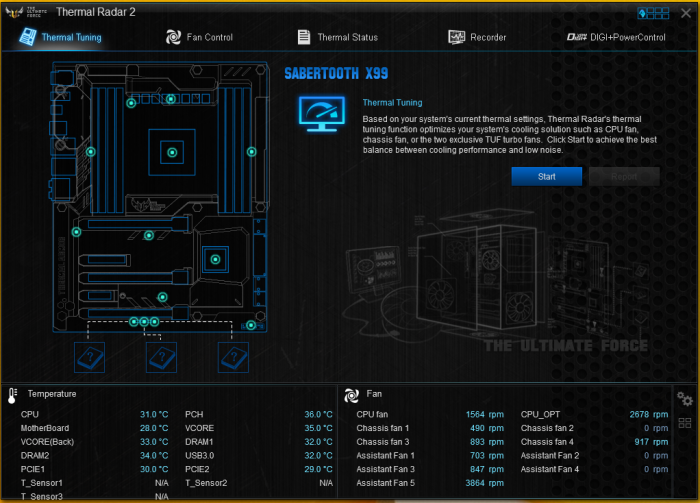The width and height of the screenshot is (700, 503).
Task: Click the VCORE temperature 35.0 °C
Action: point(318,428)
